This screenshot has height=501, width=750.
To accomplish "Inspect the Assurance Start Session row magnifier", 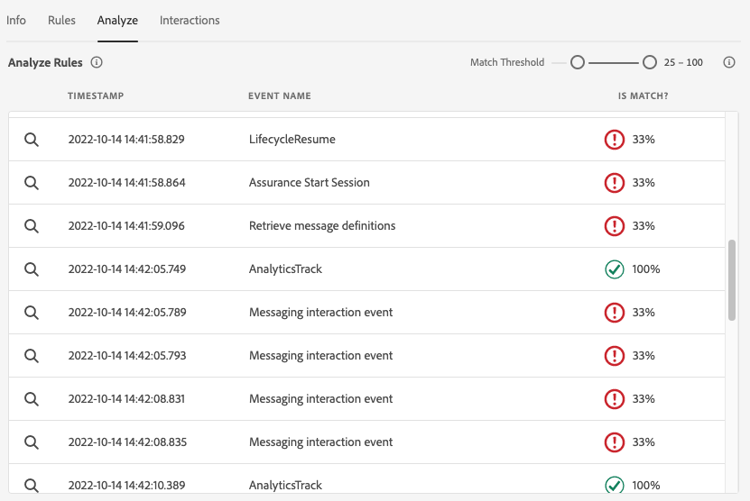I will coord(32,183).
